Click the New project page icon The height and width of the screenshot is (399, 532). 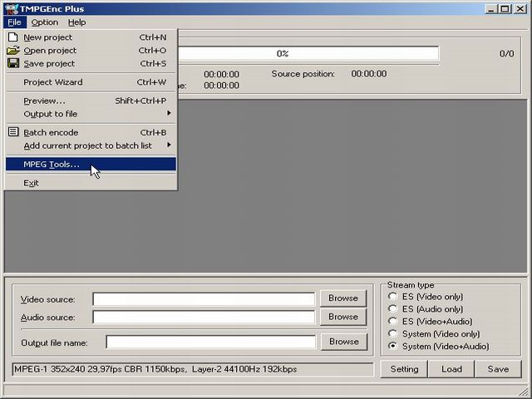tap(13, 37)
